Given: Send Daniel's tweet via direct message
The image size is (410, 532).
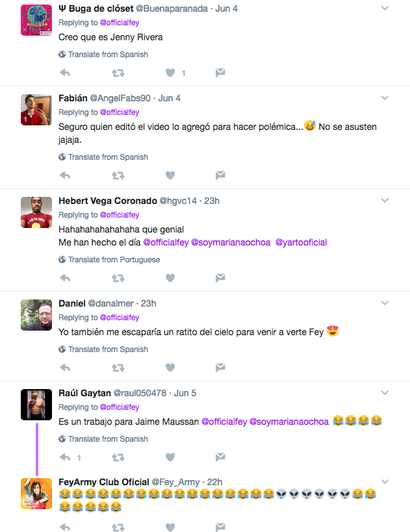Looking at the screenshot, I should 220,368.
